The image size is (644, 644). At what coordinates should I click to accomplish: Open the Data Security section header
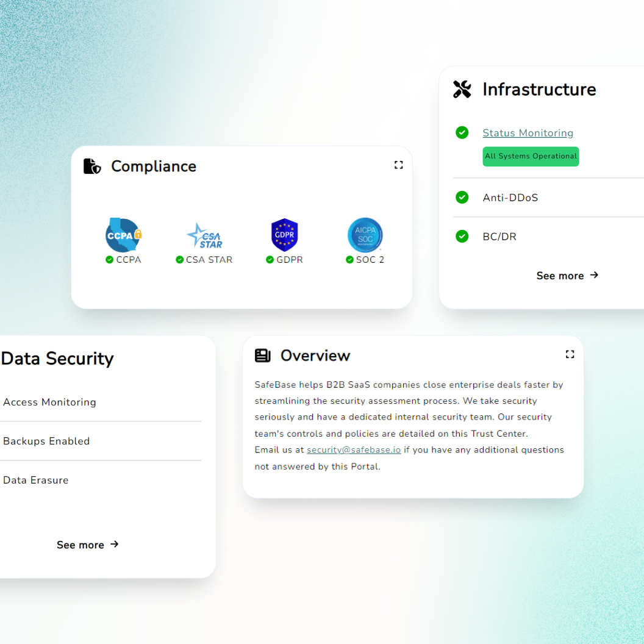coord(58,359)
